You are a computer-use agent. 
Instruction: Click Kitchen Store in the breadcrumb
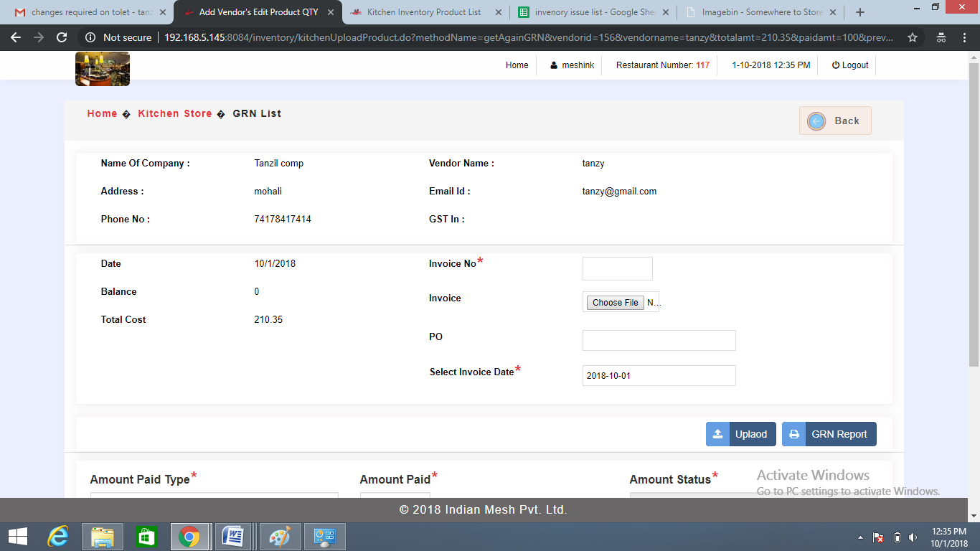tap(175, 113)
